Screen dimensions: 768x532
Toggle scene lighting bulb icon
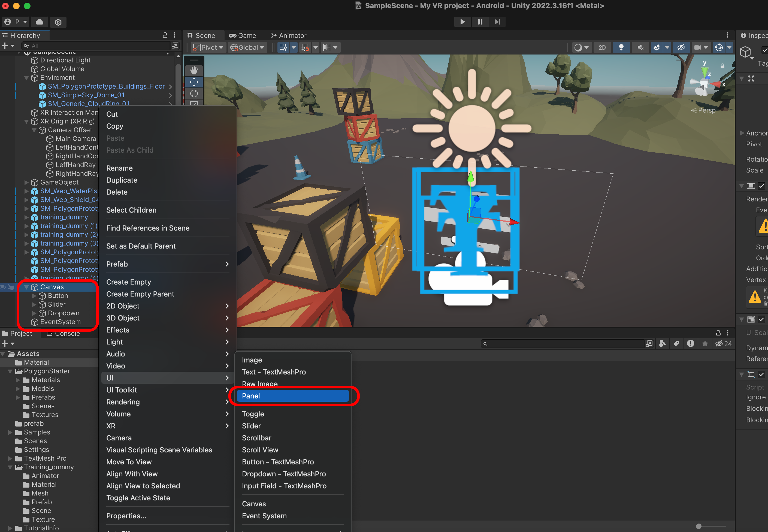click(x=621, y=48)
